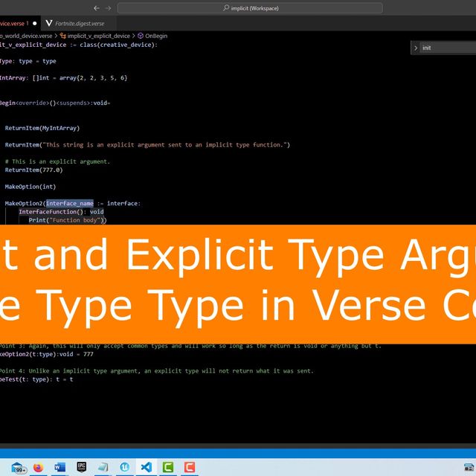Open the implicit_v_explicit_device breadcrumb
Screen dimensions: 476x476
click(95, 36)
